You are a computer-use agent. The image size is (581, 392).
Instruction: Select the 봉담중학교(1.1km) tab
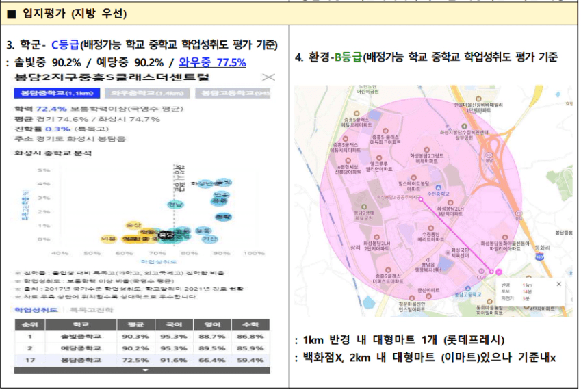(57, 93)
